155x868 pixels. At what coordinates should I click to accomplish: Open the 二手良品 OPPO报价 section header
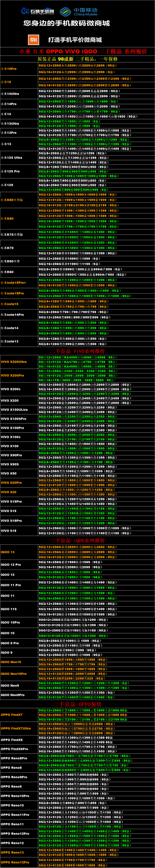pos(77,704)
